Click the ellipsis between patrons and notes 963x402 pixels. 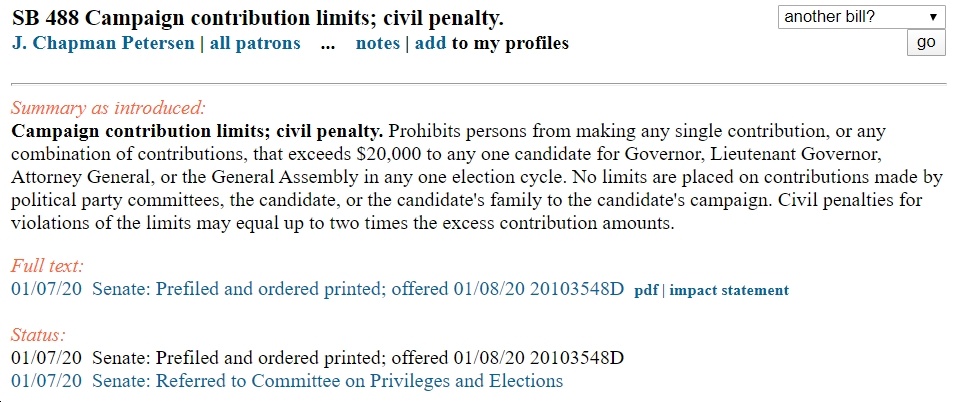(328, 46)
